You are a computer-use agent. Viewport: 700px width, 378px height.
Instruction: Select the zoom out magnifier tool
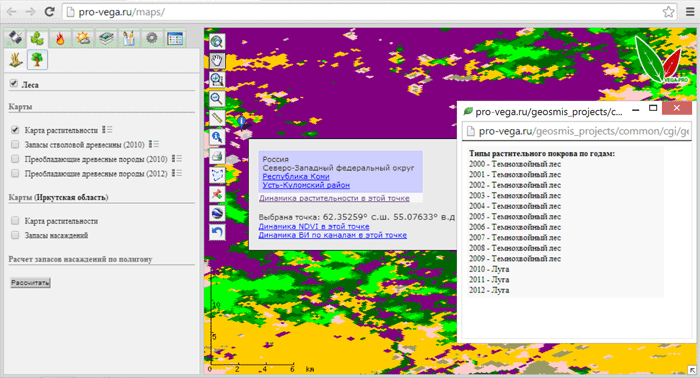coord(217,99)
